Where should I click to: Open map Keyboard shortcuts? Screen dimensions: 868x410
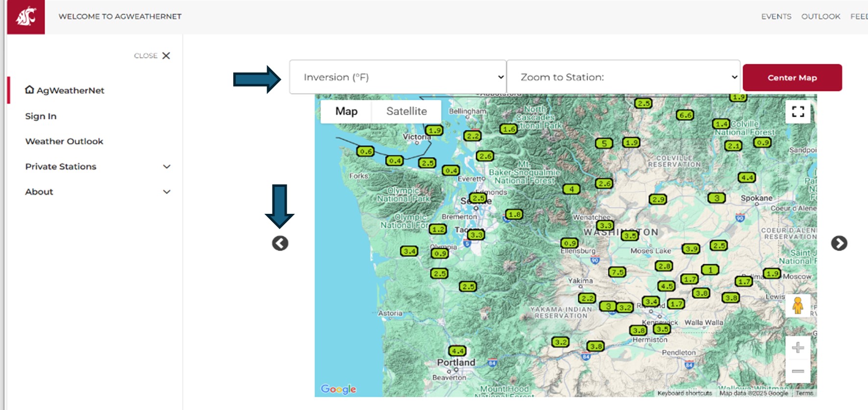click(685, 393)
